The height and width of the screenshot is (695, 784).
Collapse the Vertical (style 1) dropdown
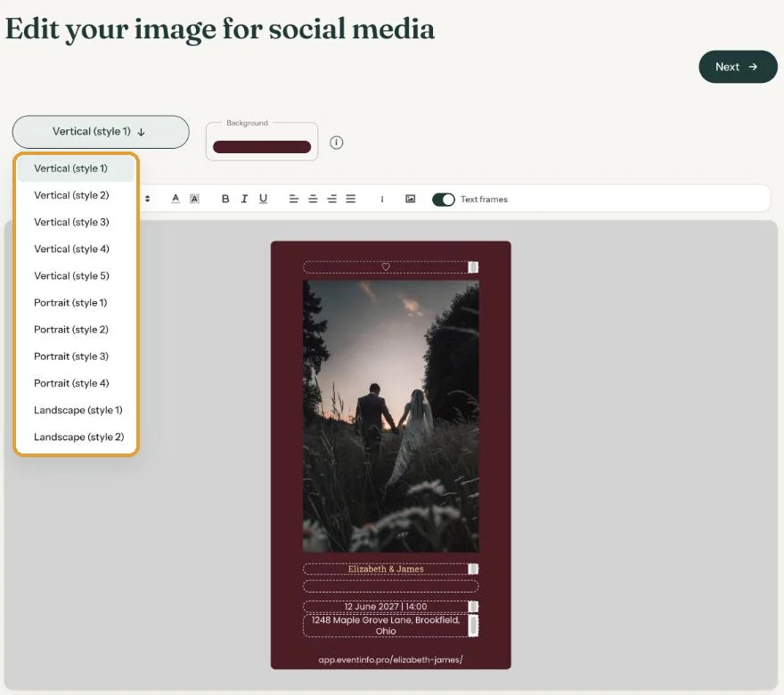[x=101, y=132]
